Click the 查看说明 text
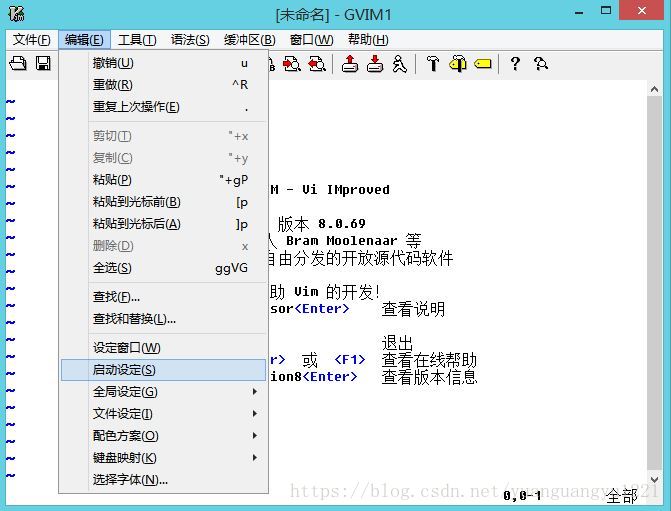The height and width of the screenshot is (511, 671). (x=413, y=309)
